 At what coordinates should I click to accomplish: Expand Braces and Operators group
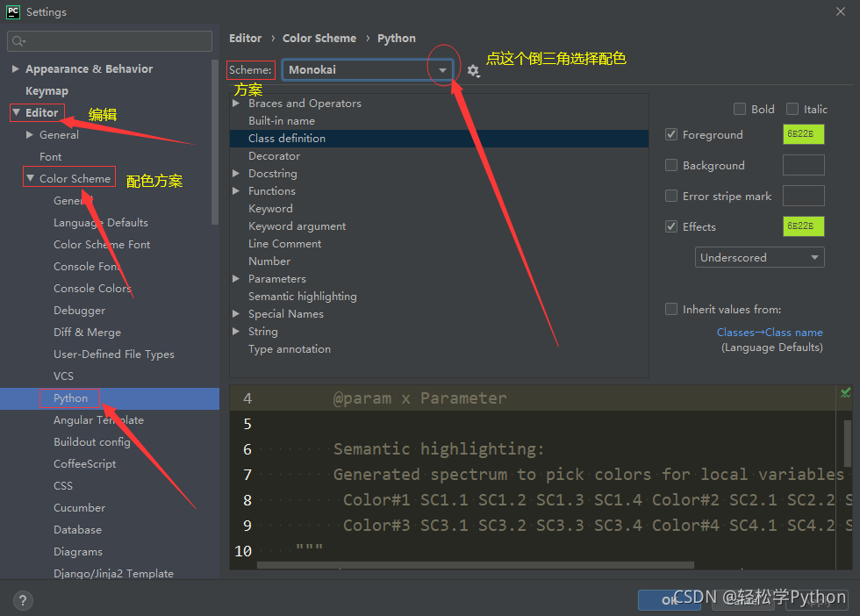point(236,104)
